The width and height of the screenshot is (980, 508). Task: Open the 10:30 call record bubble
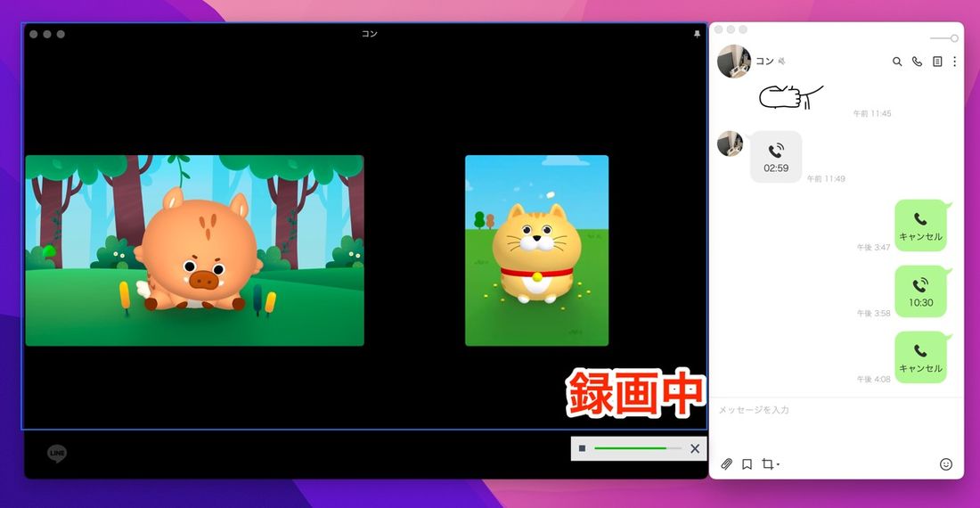[x=920, y=291]
